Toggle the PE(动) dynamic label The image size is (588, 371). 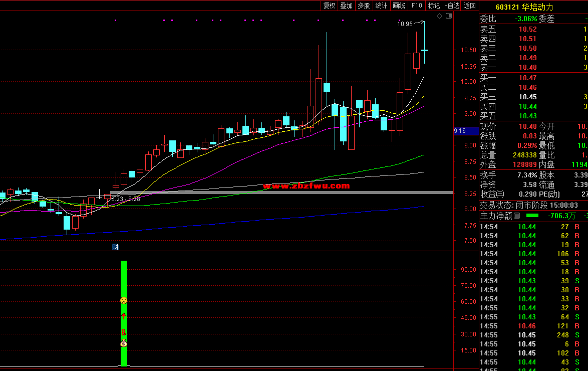(549, 195)
